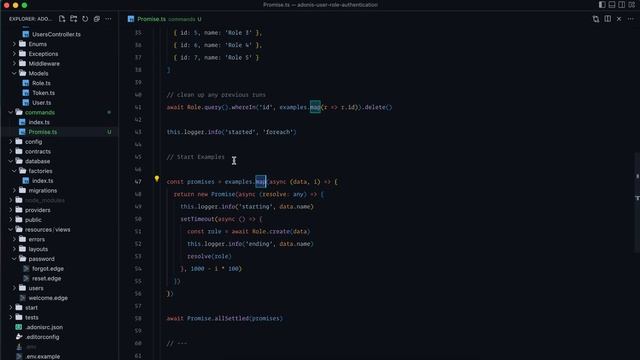Image resolution: width=640 pixels, height=360 pixels.
Task: Expand the providers folder
Action: [x=11, y=210]
